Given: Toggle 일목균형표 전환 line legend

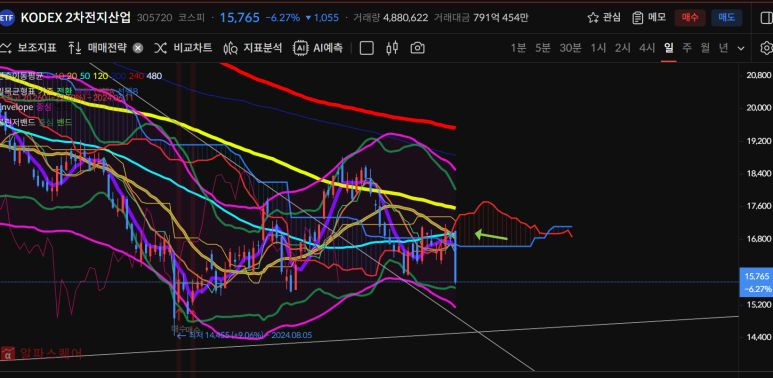Looking at the screenshot, I should [x=64, y=91].
